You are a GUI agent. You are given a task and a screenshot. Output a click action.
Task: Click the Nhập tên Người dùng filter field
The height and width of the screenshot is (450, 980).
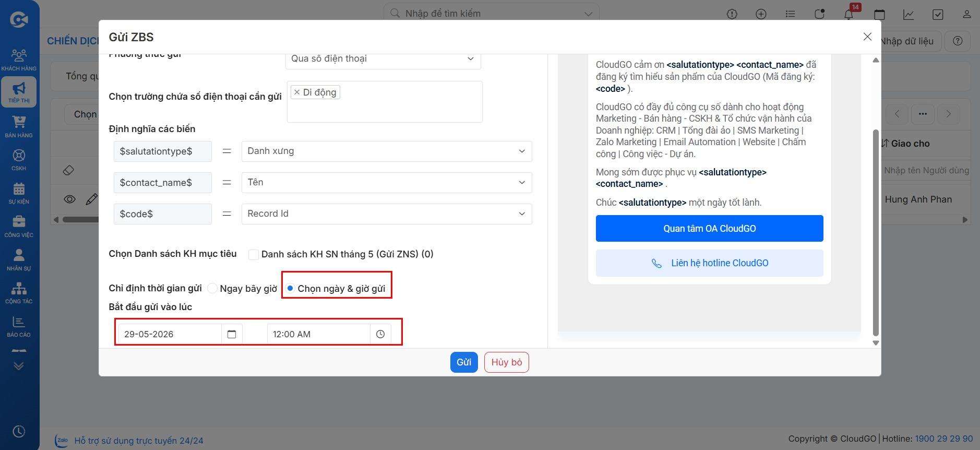pyautogui.click(x=926, y=170)
